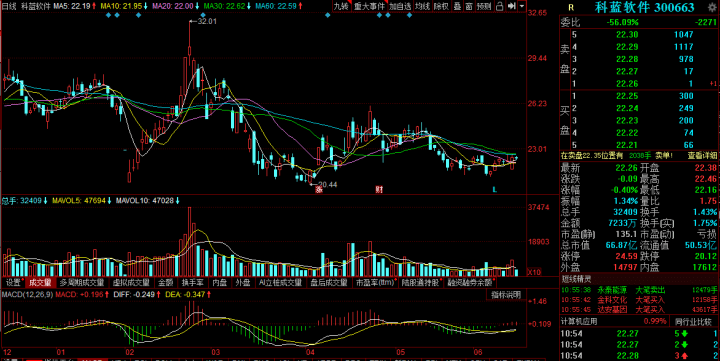Click the 涨 event marker below the chart
720x361 pixels.
319,189
